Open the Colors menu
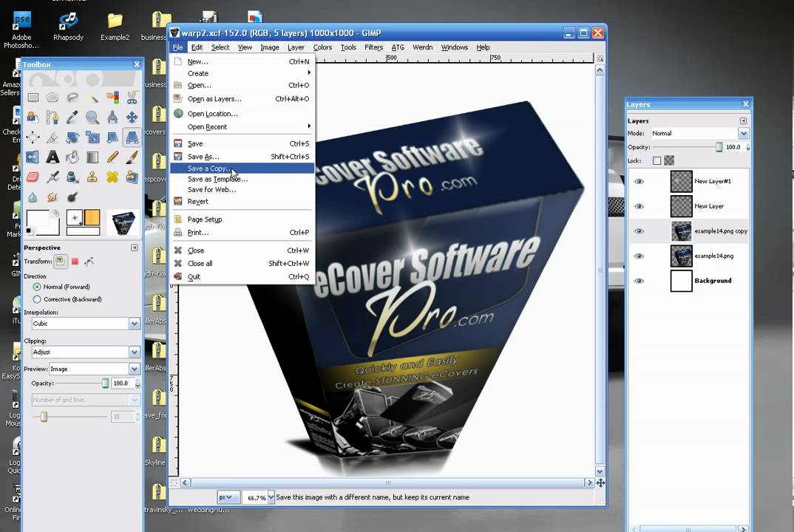Viewport: 794px width, 532px height. click(322, 47)
